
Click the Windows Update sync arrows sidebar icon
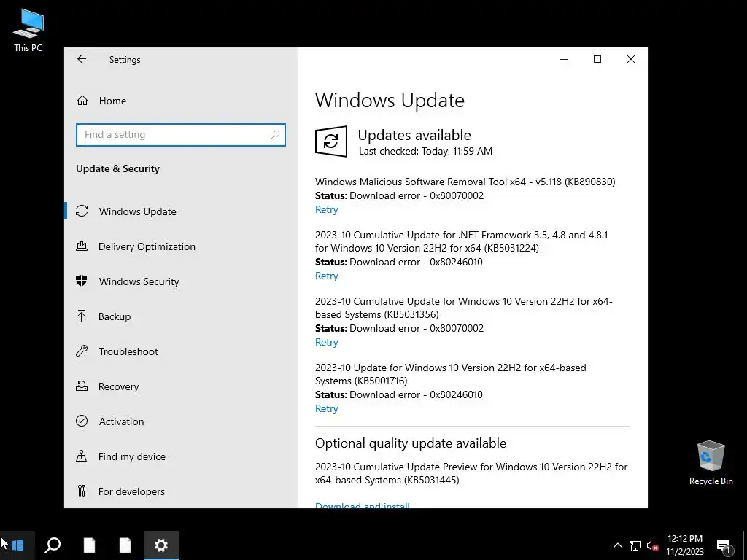82,211
